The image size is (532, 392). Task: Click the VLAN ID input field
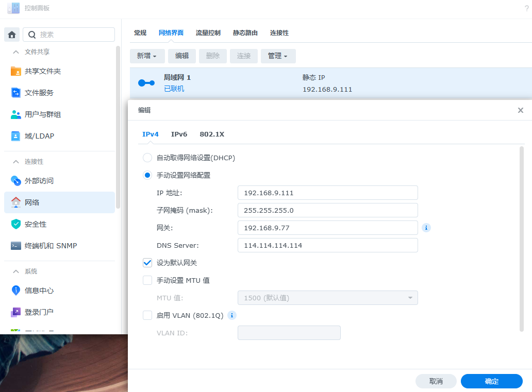289,333
